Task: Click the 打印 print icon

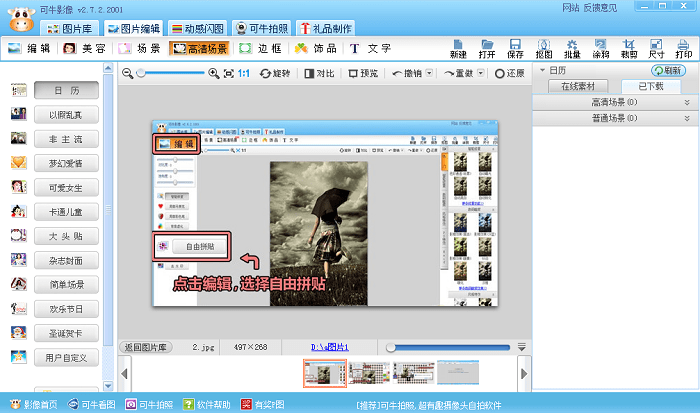Action: click(x=683, y=48)
